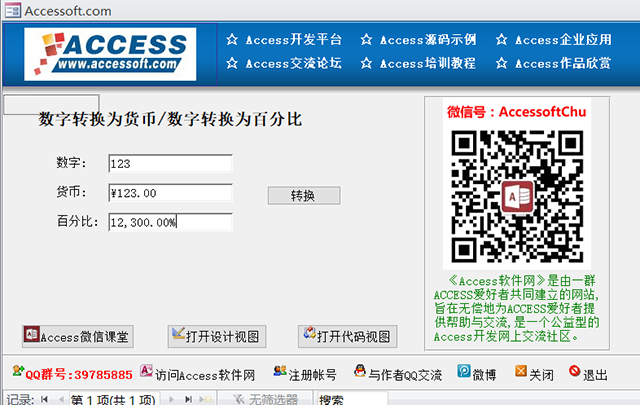This screenshot has width=640, height=405.
Task: Click the 访问Access软件网 icon
Action: pos(146,371)
